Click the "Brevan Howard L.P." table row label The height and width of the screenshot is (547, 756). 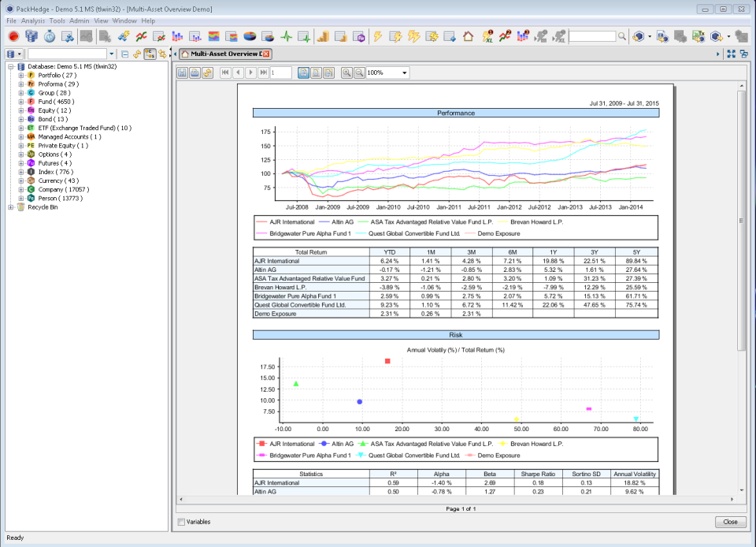click(280, 288)
